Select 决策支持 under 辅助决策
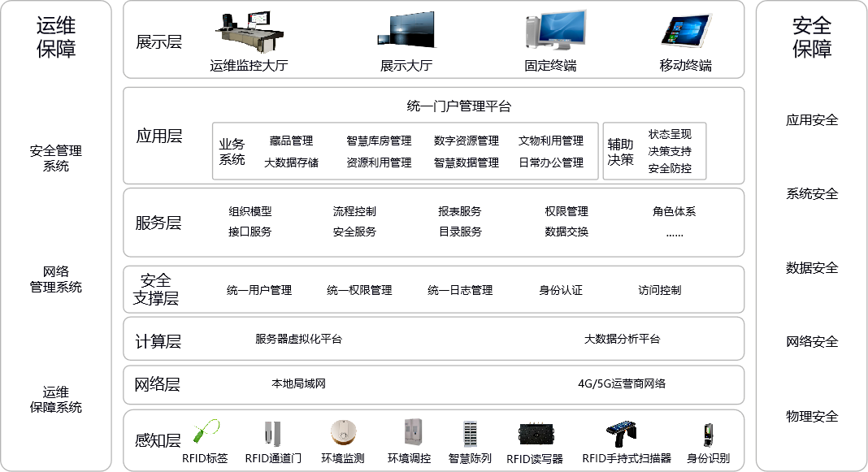868x472 pixels. pyautogui.click(x=670, y=151)
